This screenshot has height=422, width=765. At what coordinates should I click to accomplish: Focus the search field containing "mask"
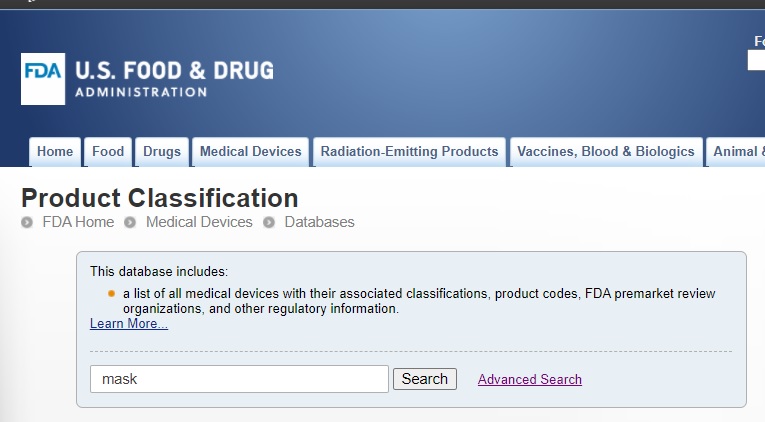coord(239,379)
